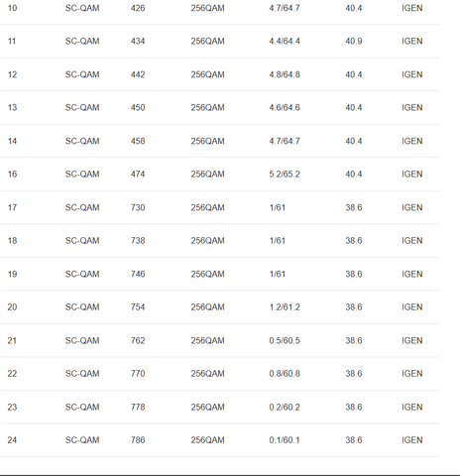Click power level 4.8/64.8 value
The width and height of the screenshot is (460, 476).
pos(285,74)
